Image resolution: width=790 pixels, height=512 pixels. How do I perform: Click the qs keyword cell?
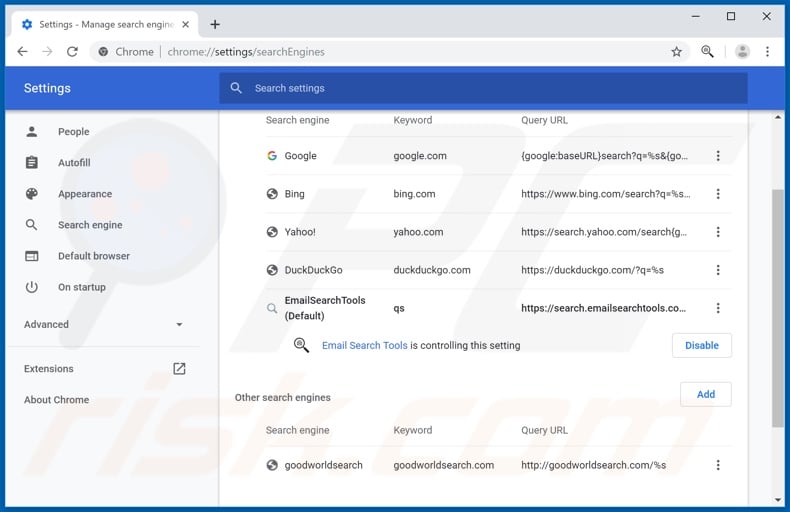[x=399, y=308]
